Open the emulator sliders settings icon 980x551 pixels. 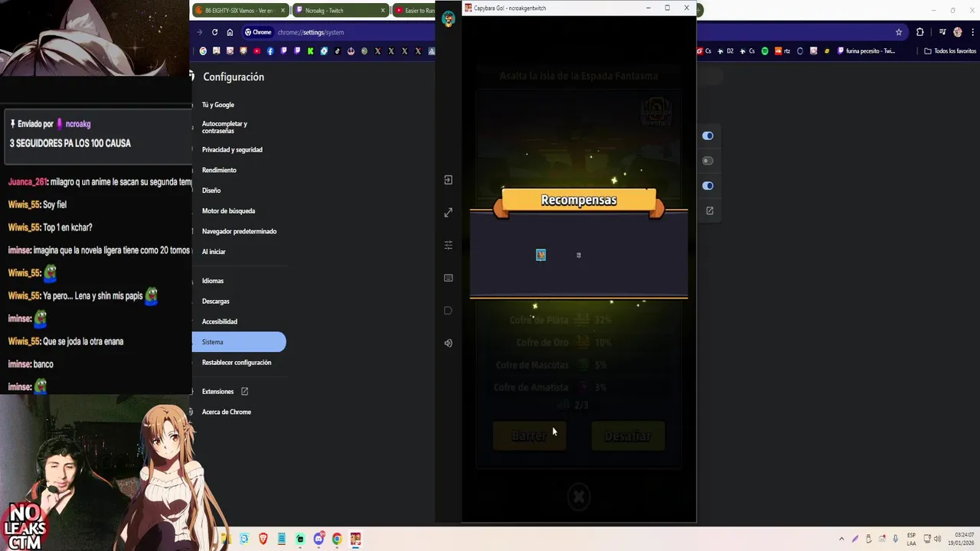449,245
